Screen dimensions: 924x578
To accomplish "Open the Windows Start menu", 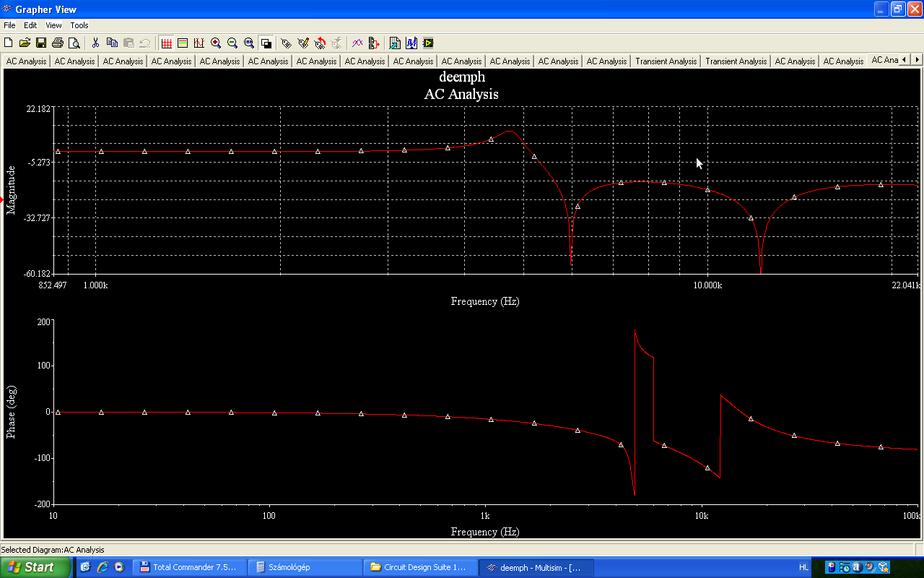I will click(x=35, y=567).
